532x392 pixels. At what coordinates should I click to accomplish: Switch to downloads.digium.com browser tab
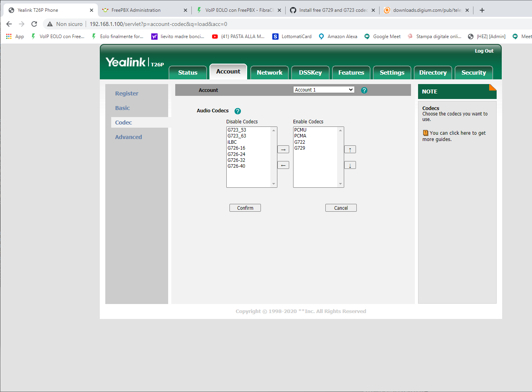[427, 10]
